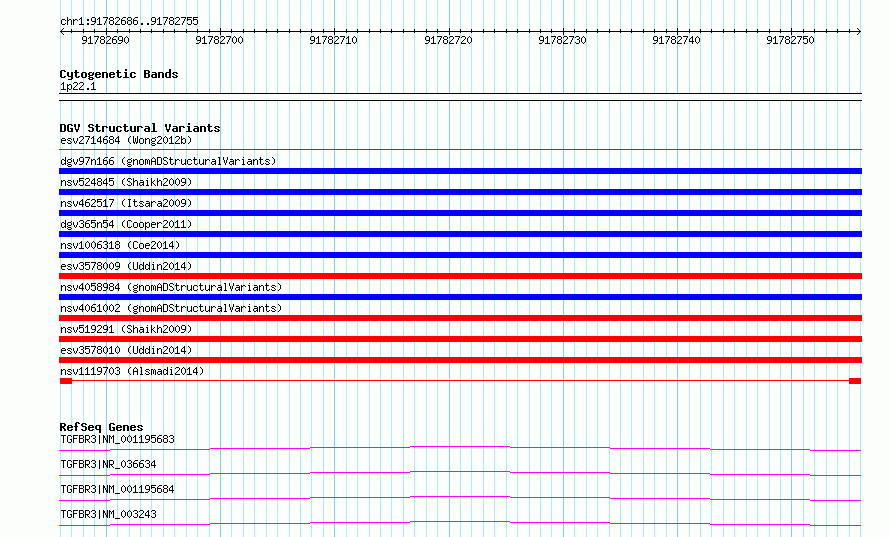Select the blue bar under dgv365n54
Viewport: 890px width, 537px height.
pos(460,234)
